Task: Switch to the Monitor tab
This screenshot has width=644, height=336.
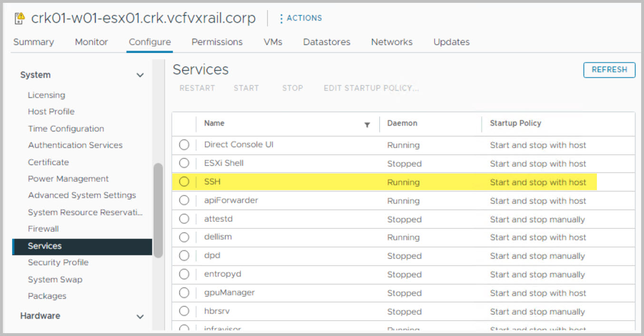Action: [x=91, y=42]
